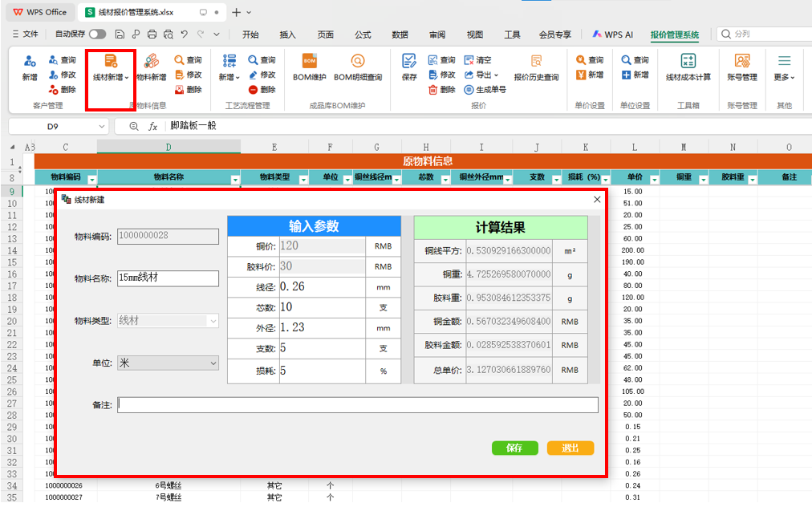
Task: Click the 损耗 input field
Action: point(322,371)
